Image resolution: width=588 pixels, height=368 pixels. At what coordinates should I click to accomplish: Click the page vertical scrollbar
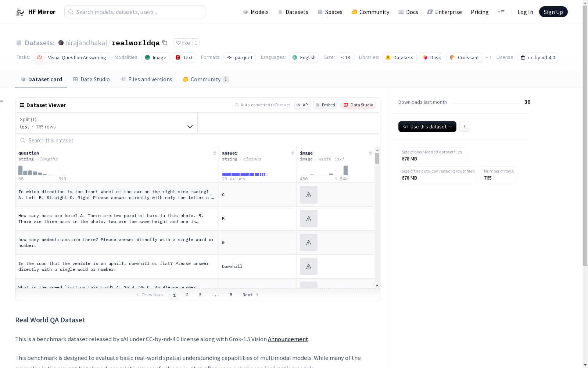pyautogui.click(x=585, y=136)
